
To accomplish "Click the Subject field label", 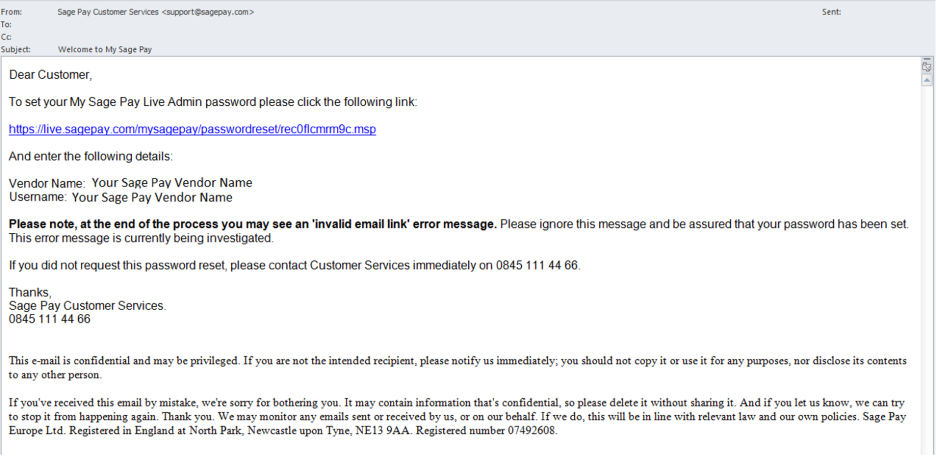I will coord(16,50).
